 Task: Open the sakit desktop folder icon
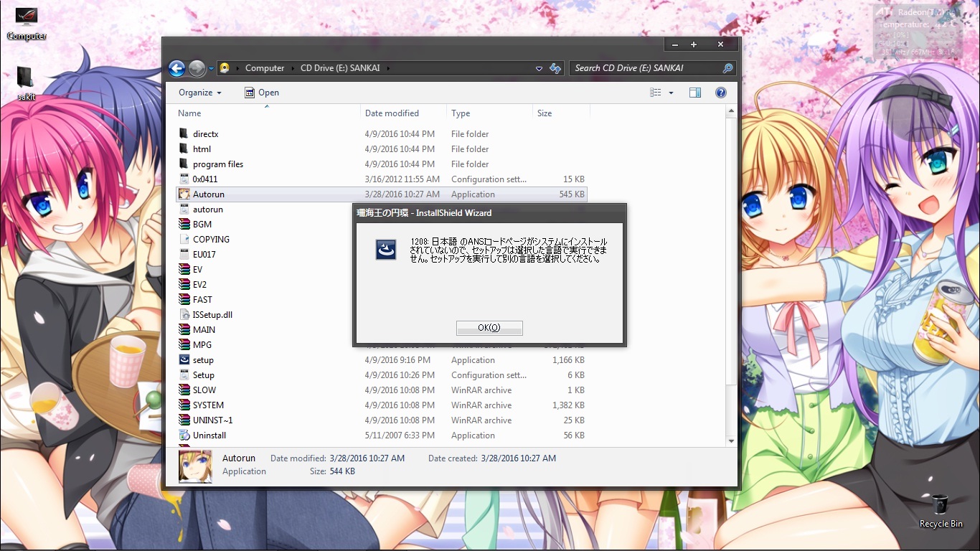point(27,83)
